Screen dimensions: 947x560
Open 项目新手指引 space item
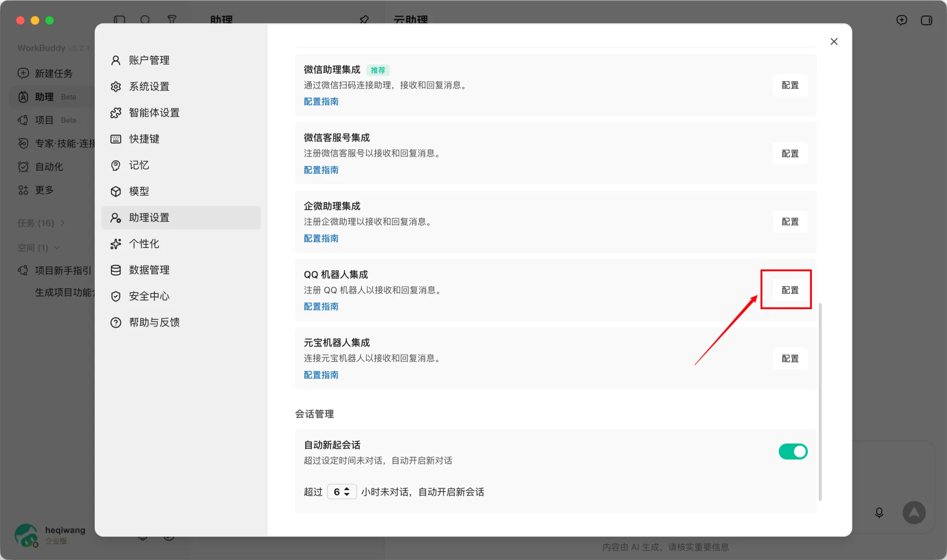(x=55, y=270)
